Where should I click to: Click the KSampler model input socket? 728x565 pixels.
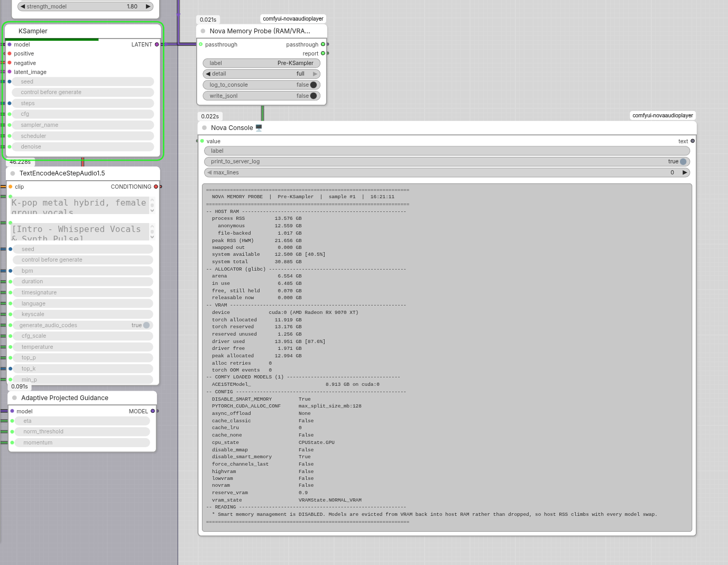(10, 44)
